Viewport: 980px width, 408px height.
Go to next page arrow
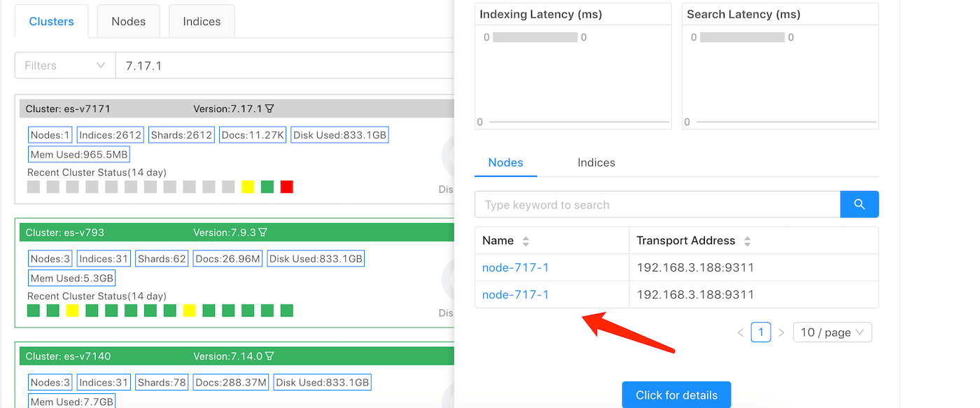781,332
